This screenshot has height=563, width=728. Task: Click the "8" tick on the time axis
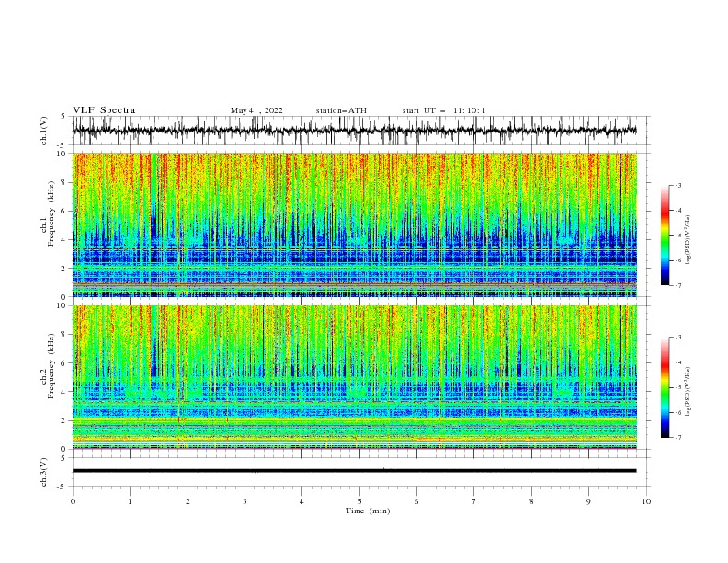pyautogui.click(x=531, y=501)
